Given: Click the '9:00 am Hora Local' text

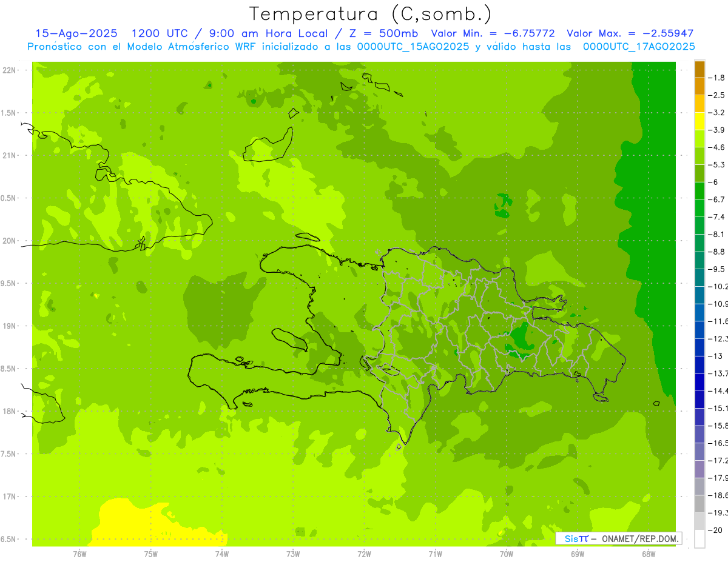Looking at the screenshot, I should [x=268, y=33].
